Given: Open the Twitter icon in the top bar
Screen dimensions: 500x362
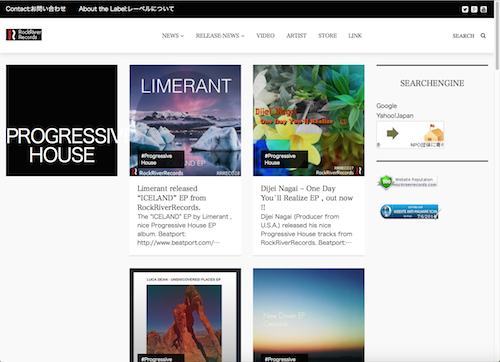Looking at the screenshot, I should (465, 9).
